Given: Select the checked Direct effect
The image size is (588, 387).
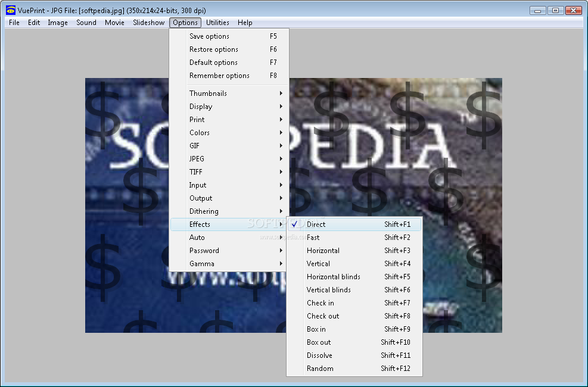Looking at the screenshot, I should coord(354,224).
